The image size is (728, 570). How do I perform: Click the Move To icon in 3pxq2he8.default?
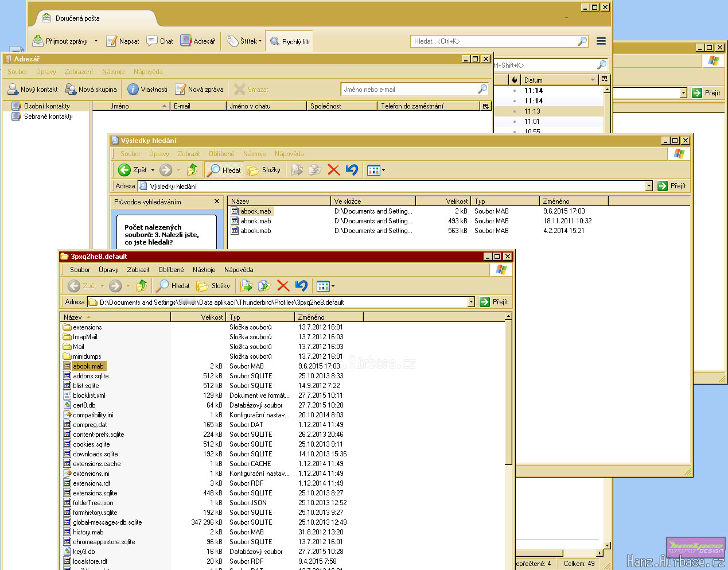coord(247,286)
